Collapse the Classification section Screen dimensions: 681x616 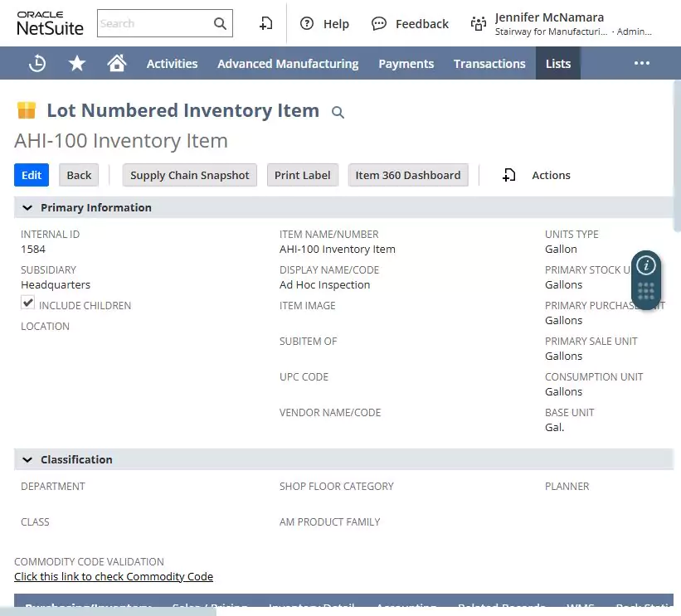(x=27, y=460)
